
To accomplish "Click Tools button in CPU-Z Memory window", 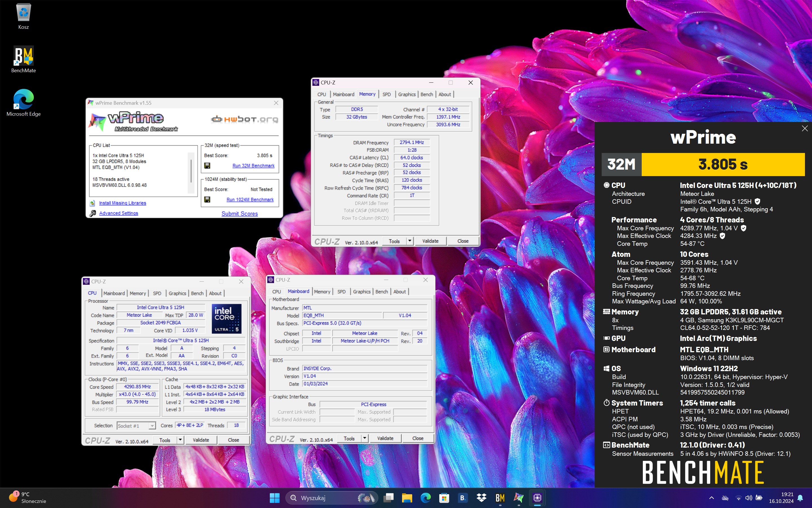I will pyautogui.click(x=394, y=241).
